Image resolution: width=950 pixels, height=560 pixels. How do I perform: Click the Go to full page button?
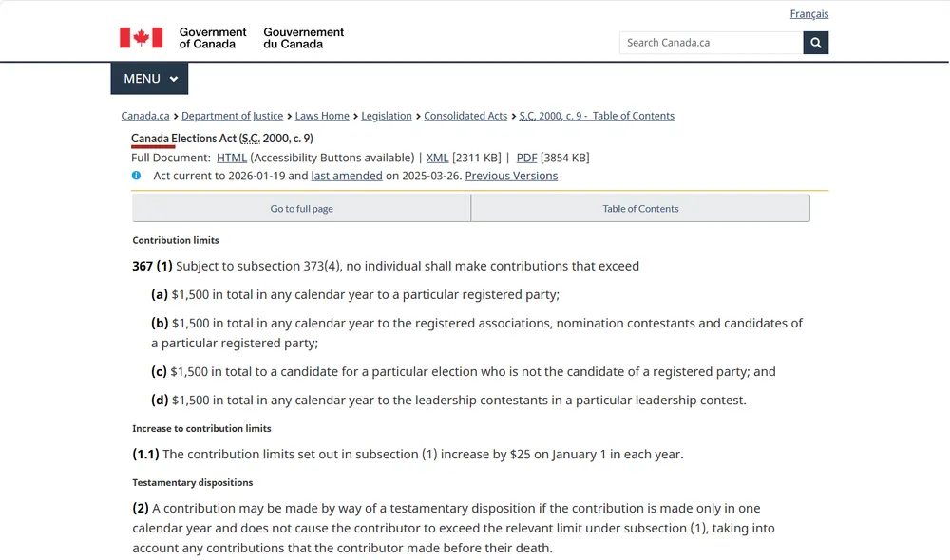coord(301,209)
